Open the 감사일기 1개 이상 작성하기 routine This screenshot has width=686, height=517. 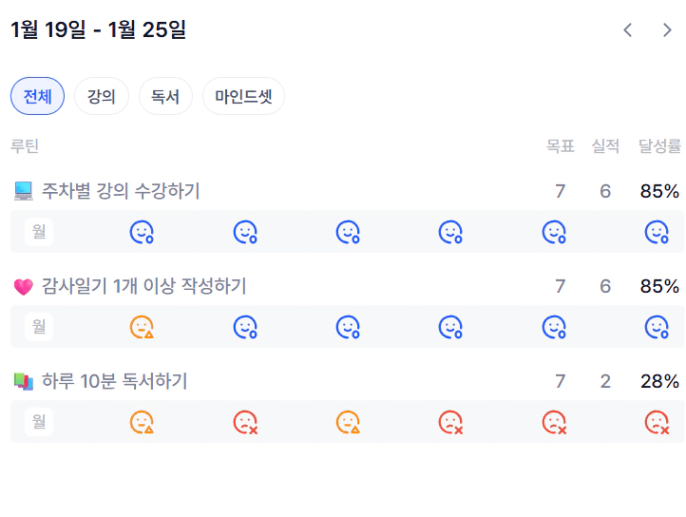coord(143,286)
